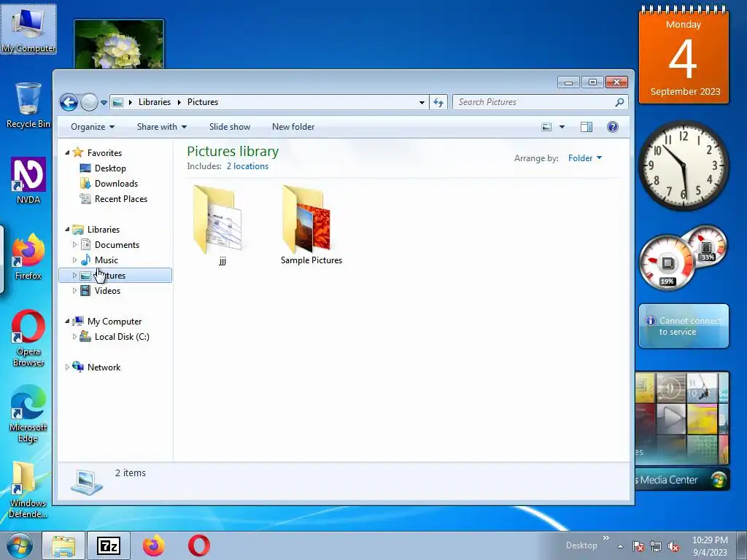Expand the Music library node

tap(74, 260)
